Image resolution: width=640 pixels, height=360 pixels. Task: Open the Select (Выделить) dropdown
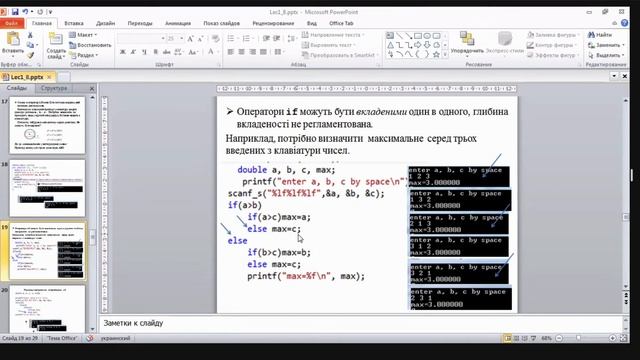tap(606, 55)
